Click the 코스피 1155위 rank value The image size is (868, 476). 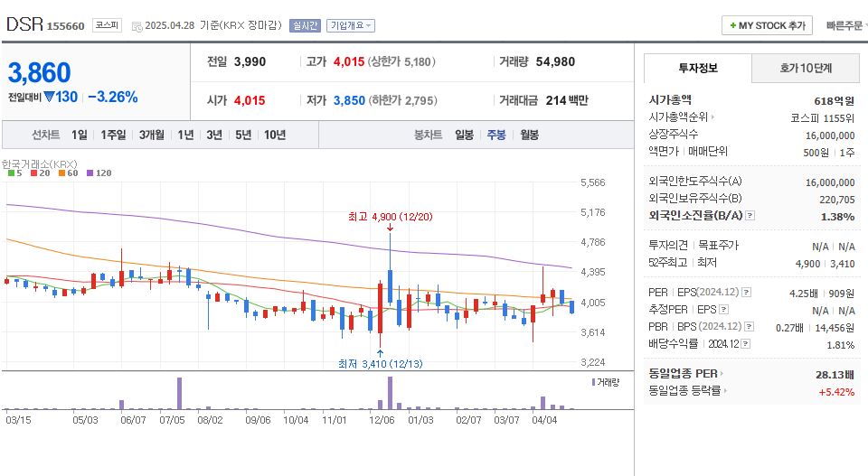[823, 117]
